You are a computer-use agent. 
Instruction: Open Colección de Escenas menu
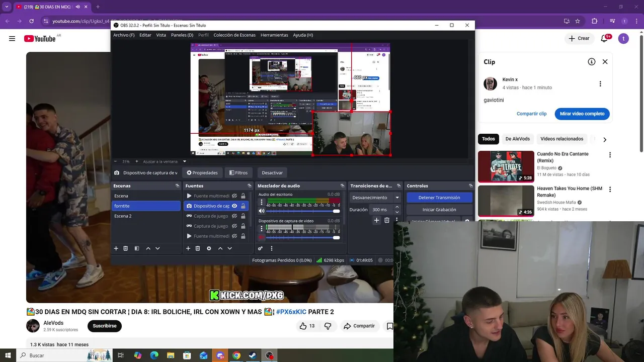[x=234, y=35]
